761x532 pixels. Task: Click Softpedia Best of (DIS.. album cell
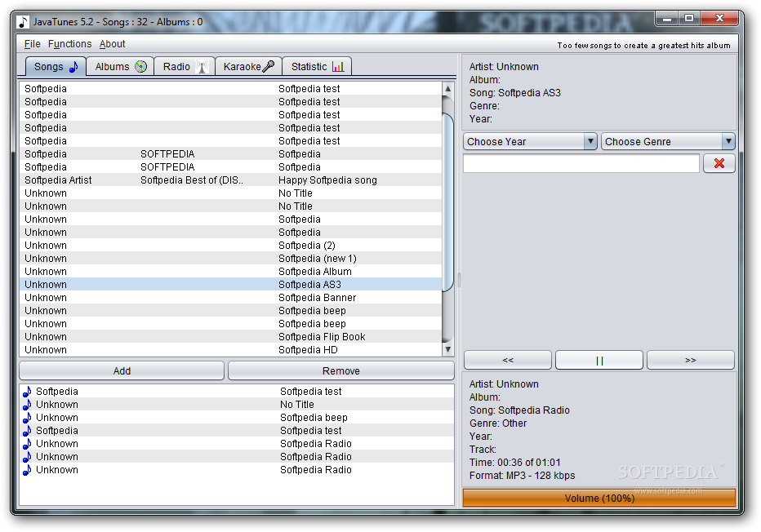pyautogui.click(x=192, y=180)
